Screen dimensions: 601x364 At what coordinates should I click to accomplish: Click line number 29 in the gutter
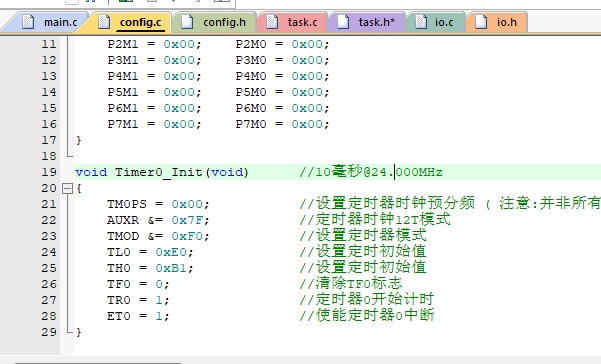[49, 332]
